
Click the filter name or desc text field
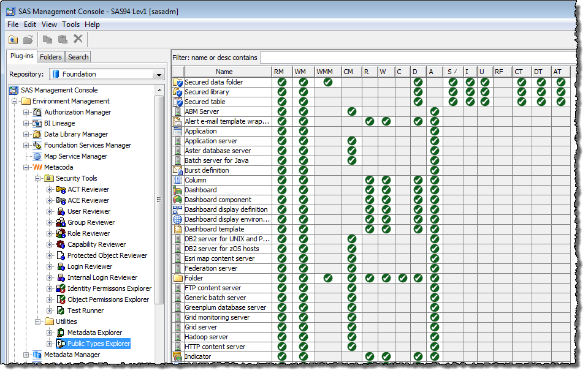418,58
